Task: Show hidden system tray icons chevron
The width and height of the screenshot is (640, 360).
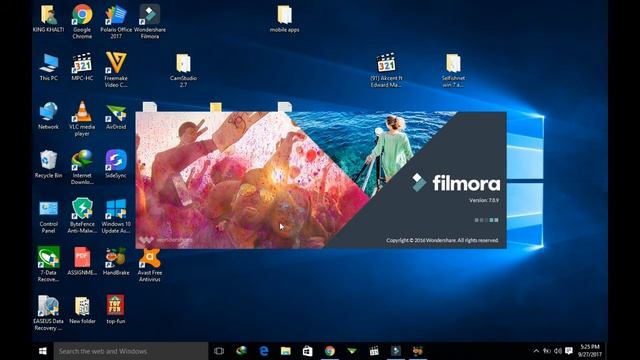Action: (536, 351)
